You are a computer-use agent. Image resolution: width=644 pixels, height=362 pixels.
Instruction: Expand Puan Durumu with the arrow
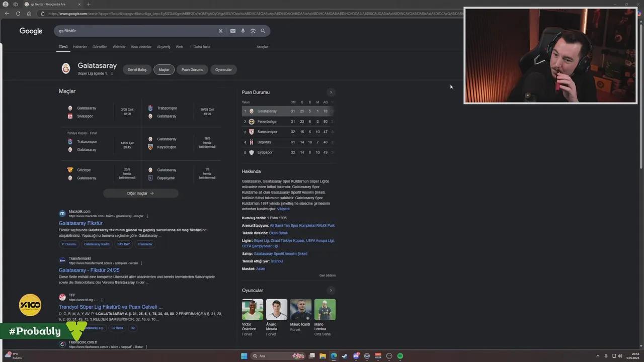[331, 92]
